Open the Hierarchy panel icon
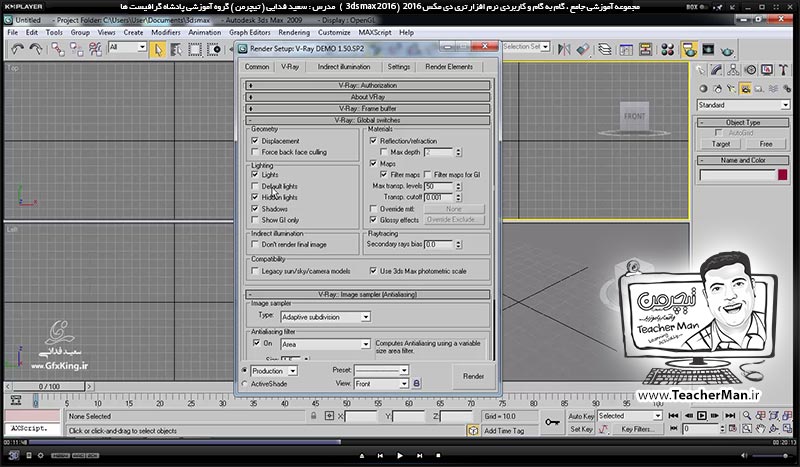Viewport: 800px width, 467px height. (734, 70)
